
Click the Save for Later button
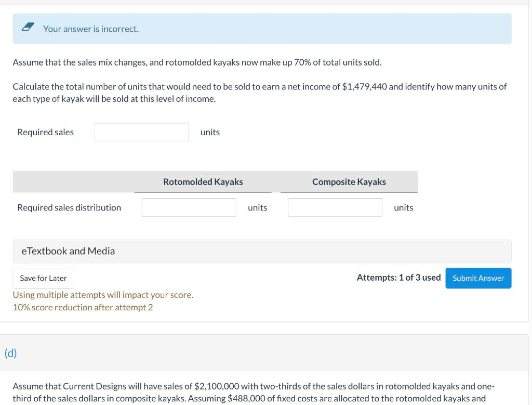point(44,278)
